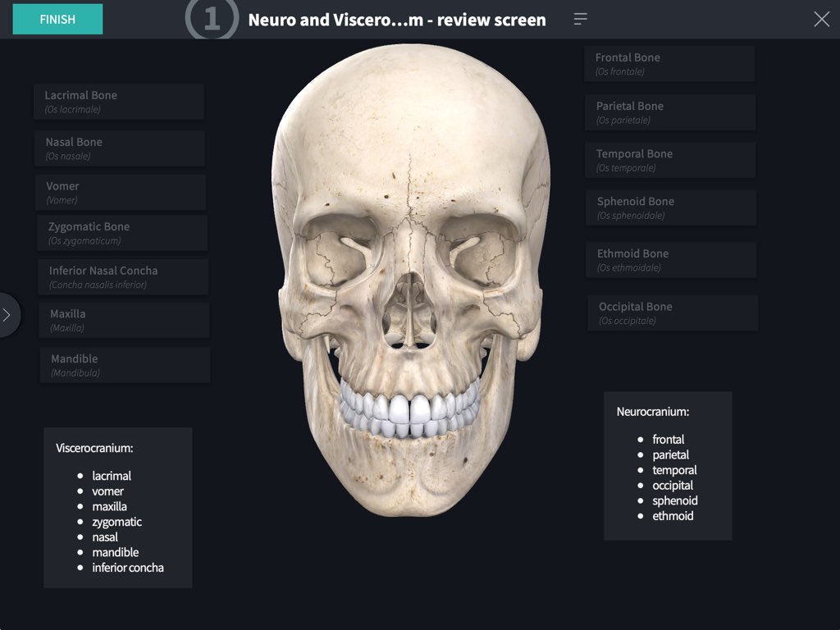Select the Sphenoid Bone label card
This screenshot has width=840, height=630.
671,207
